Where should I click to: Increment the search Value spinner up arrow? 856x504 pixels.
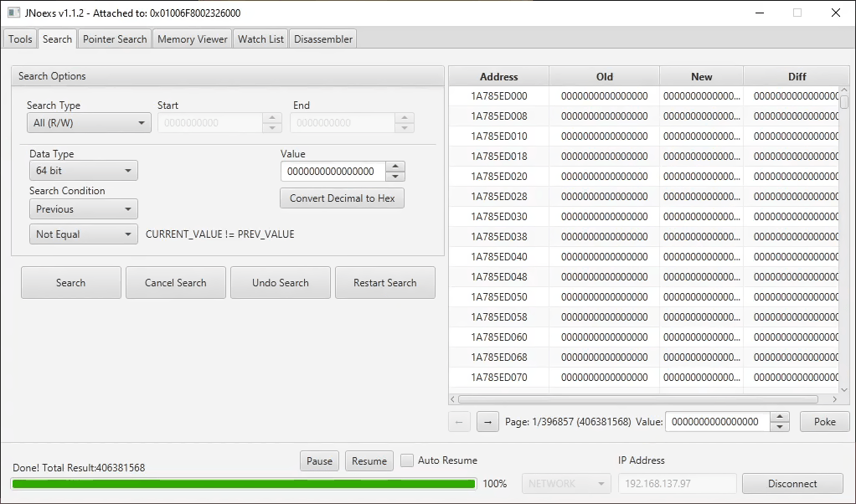[395, 167]
